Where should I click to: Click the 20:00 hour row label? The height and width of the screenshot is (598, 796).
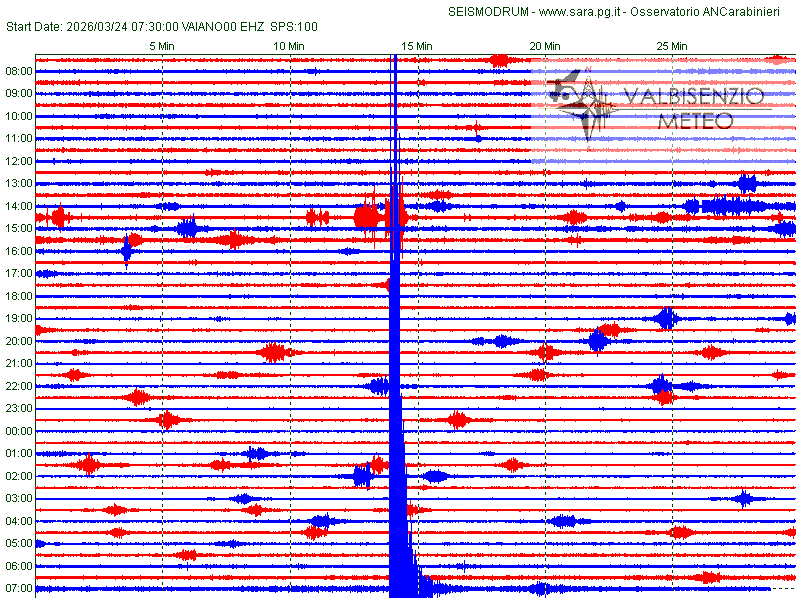19,341
